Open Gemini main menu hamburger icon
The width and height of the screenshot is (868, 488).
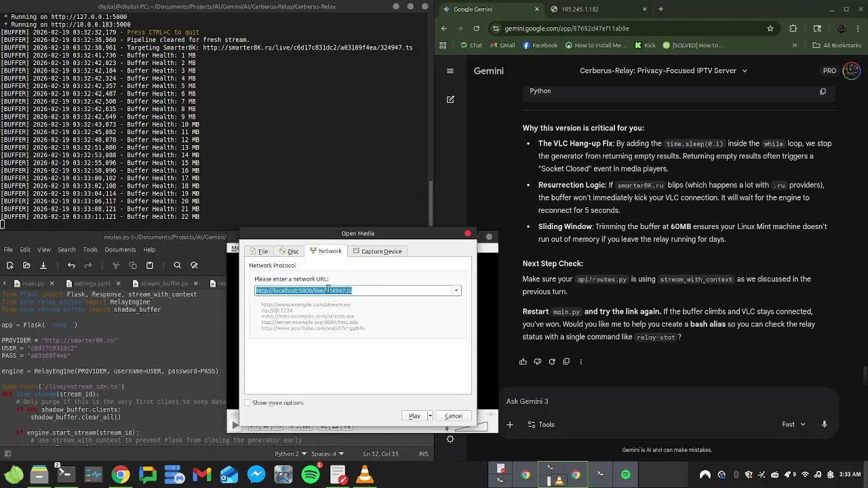click(450, 70)
